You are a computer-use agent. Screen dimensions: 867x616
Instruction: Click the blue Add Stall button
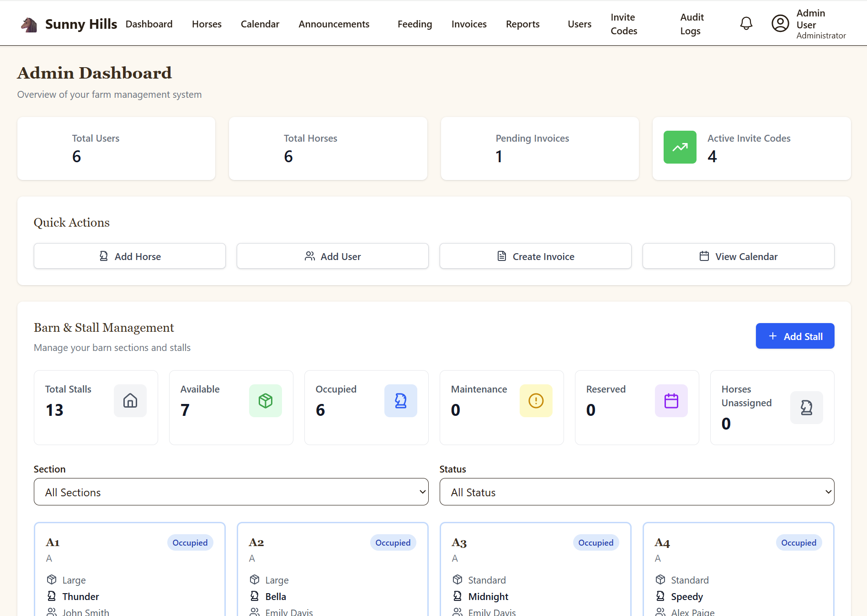(x=795, y=336)
